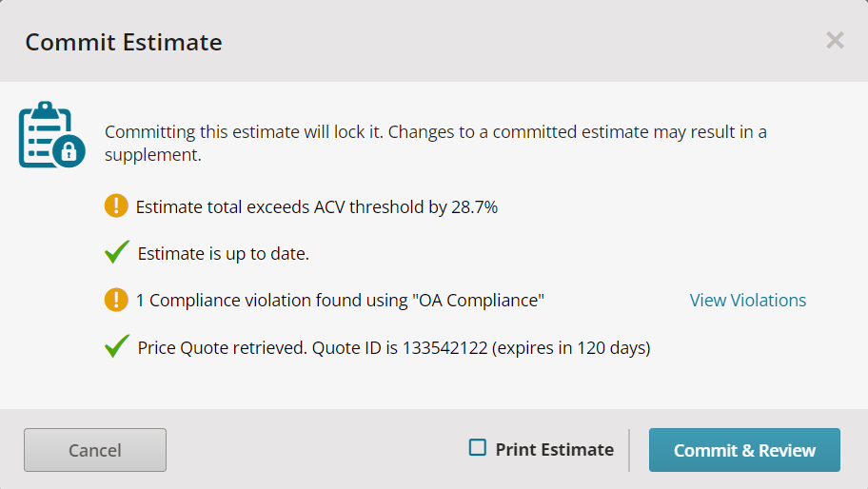Click the green checkmark beside Price Quote retrieved
868x489 pixels.
(x=117, y=346)
